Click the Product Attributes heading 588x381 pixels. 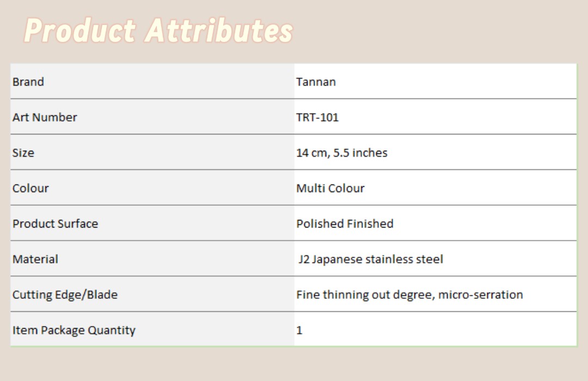[x=158, y=30]
